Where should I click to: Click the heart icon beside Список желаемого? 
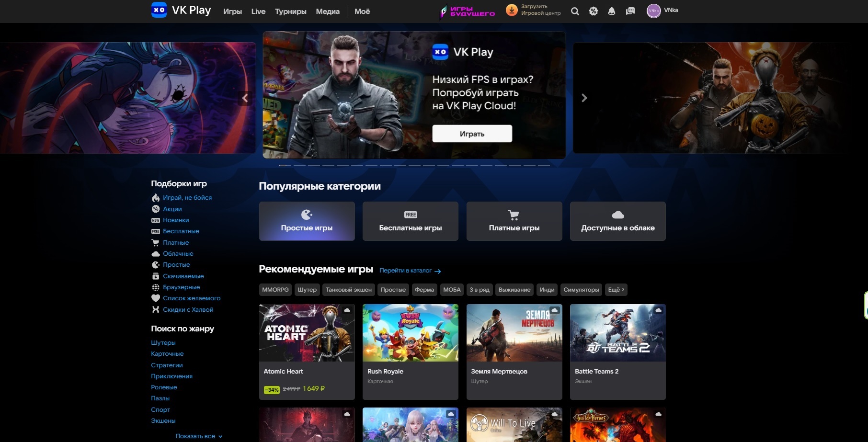[156, 298]
